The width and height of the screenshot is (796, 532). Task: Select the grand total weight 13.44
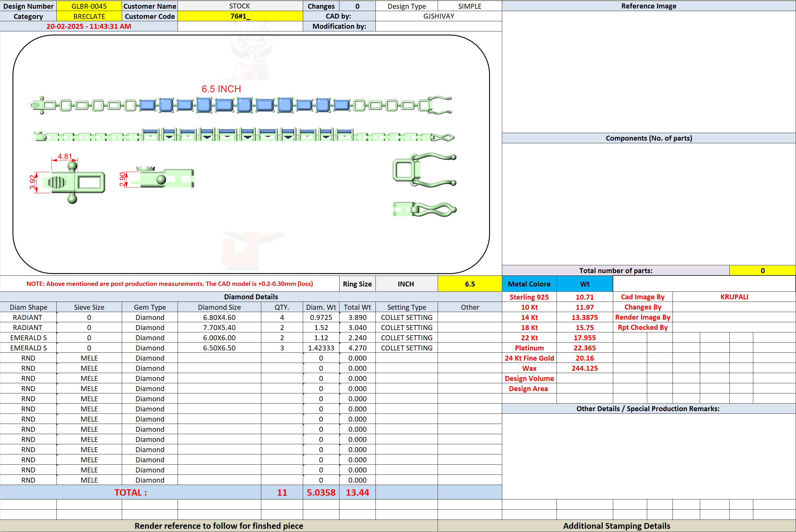click(357, 492)
